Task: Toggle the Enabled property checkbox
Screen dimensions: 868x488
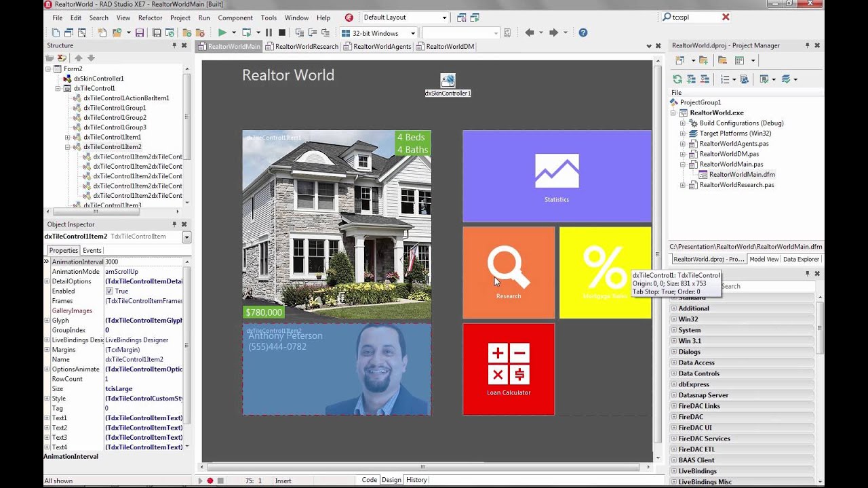Action: coord(109,291)
